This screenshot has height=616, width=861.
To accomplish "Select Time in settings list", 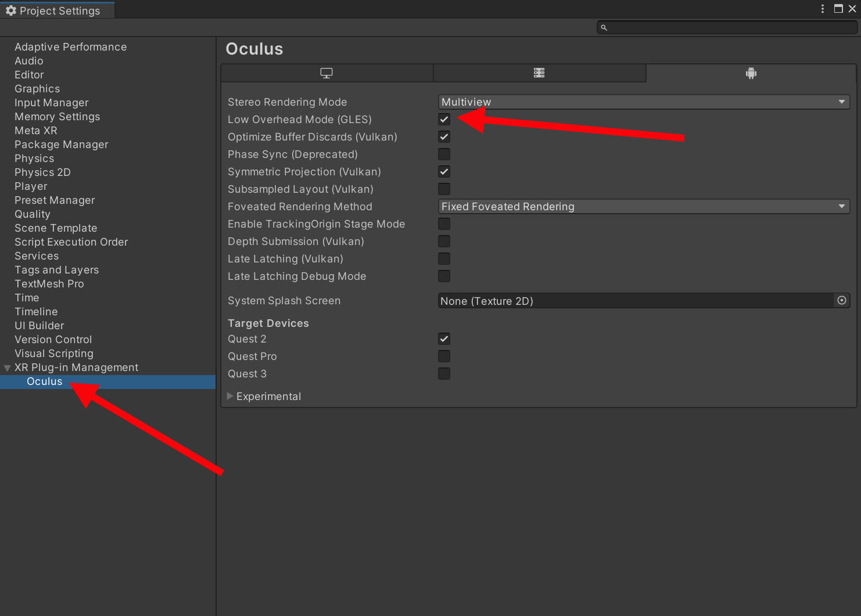I will [27, 298].
